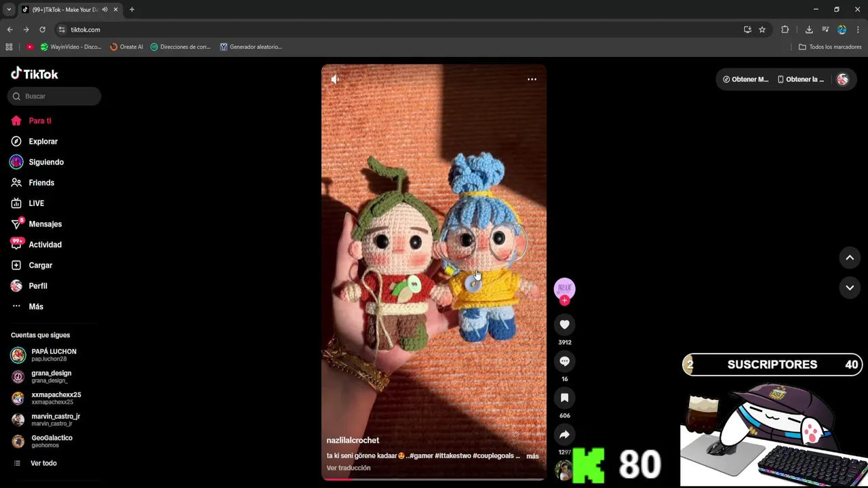Screen dimensions: 868x488
Task: View site information icon
Action: [x=62, y=30]
